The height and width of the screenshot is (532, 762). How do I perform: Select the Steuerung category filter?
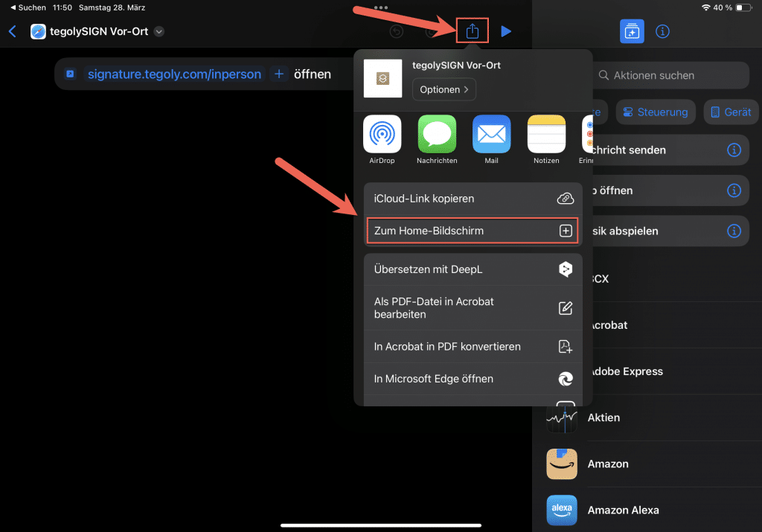click(655, 112)
